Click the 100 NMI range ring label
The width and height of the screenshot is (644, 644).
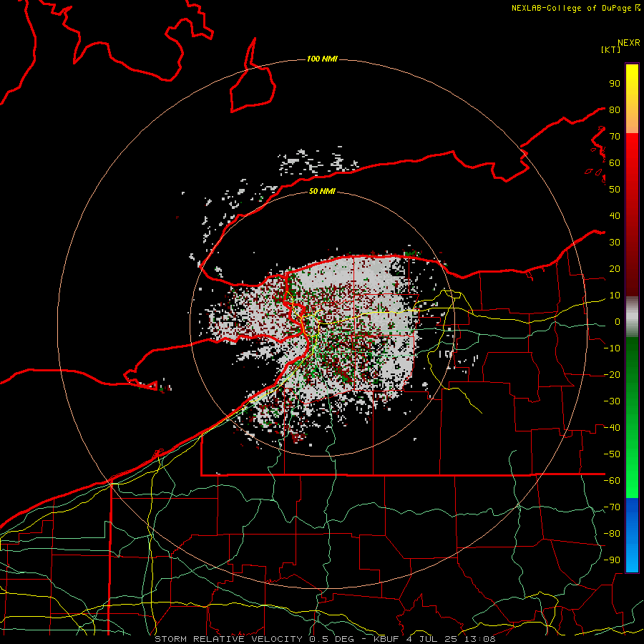coord(322,59)
